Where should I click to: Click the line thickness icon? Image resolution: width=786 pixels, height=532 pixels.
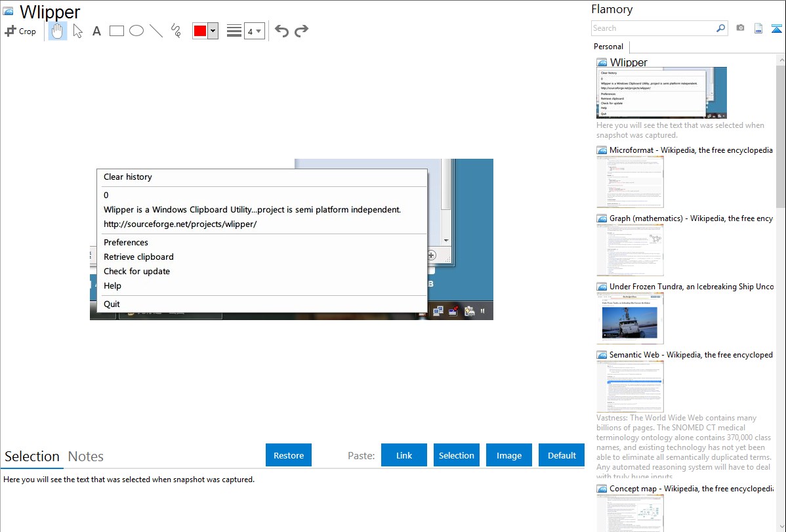(x=234, y=31)
